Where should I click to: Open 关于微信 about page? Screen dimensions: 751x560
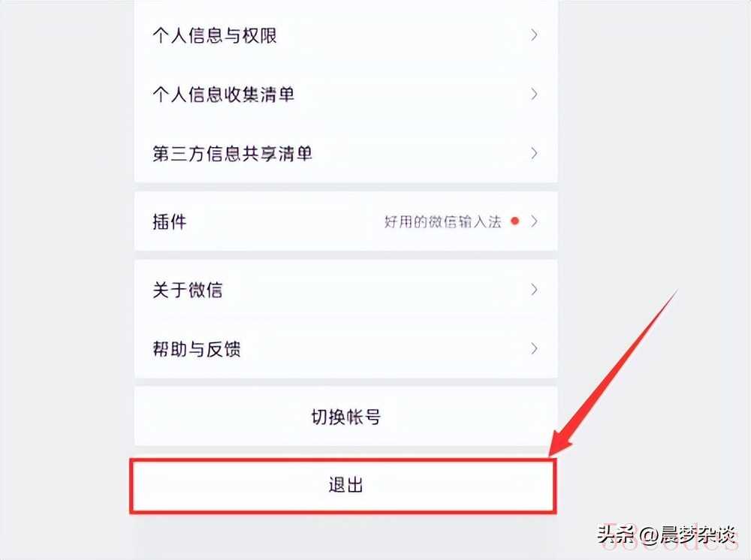point(345,290)
